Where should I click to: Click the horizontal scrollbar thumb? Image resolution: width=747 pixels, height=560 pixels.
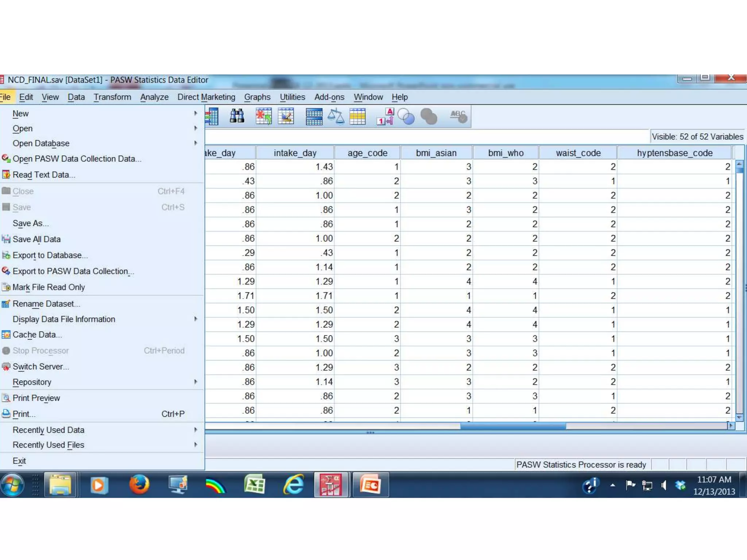(513, 426)
